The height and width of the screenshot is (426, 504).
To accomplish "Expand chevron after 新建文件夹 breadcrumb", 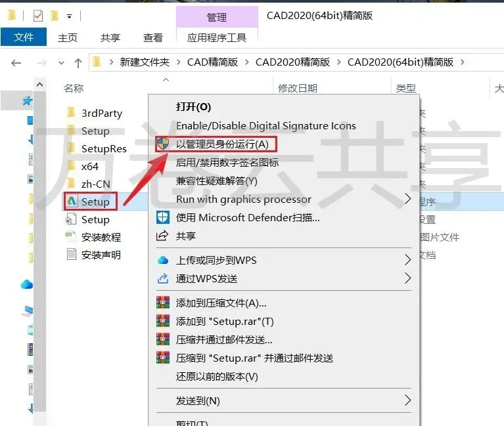I will tap(178, 62).
